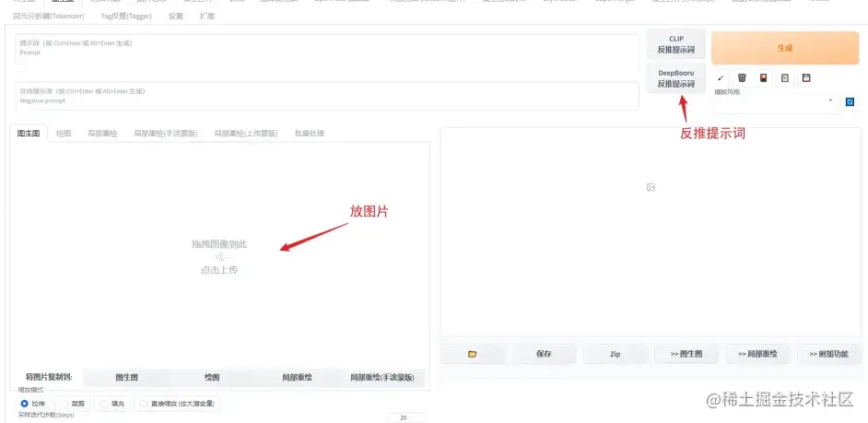Go to the 扩展 extensions tab
Screen dimensions: 868x423
click(207, 16)
